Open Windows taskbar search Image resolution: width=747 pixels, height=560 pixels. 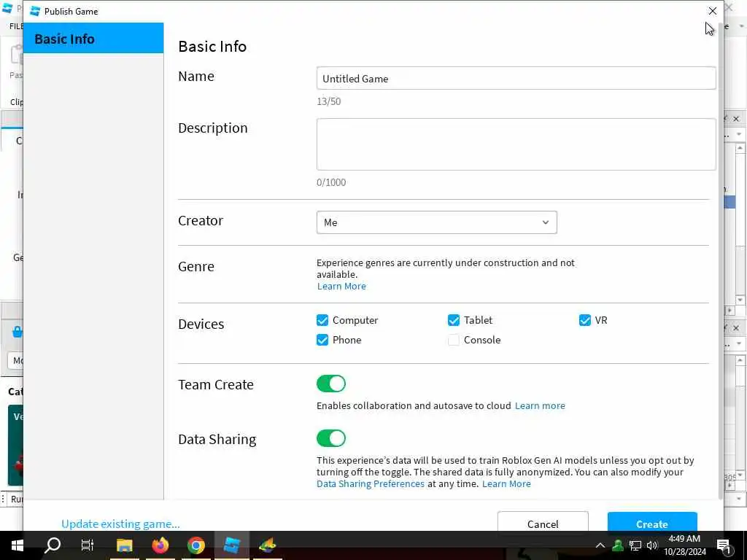click(x=53, y=545)
